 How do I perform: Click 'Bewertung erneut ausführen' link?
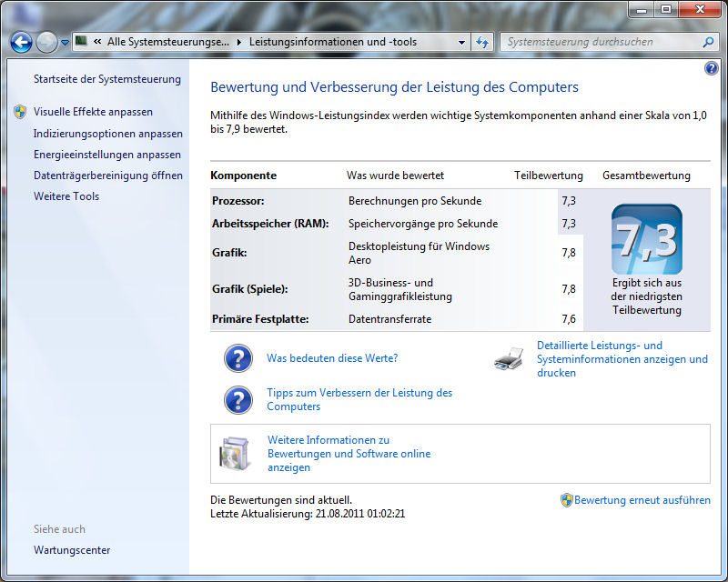coord(642,500)
